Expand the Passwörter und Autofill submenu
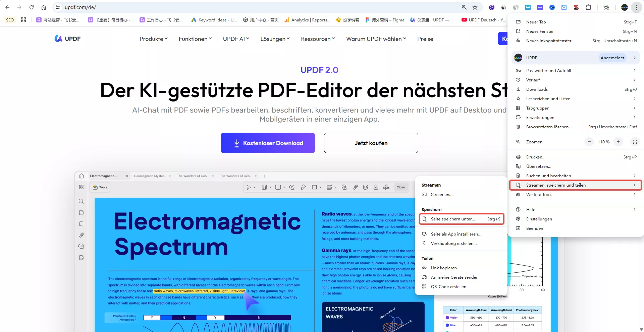The height and width of the screenshot is (332, 644). point(576,70)
